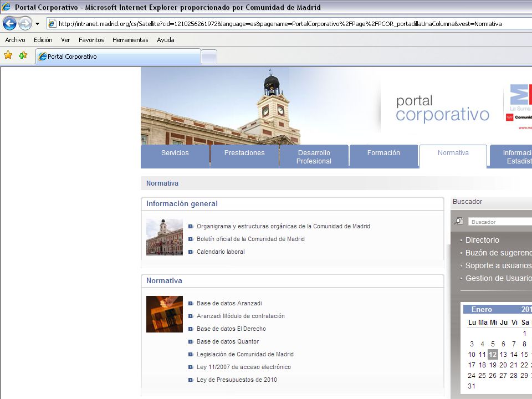Open Ley de Presupuestos de 2010 link
The image size is (532, 399).
click(237, 380)
